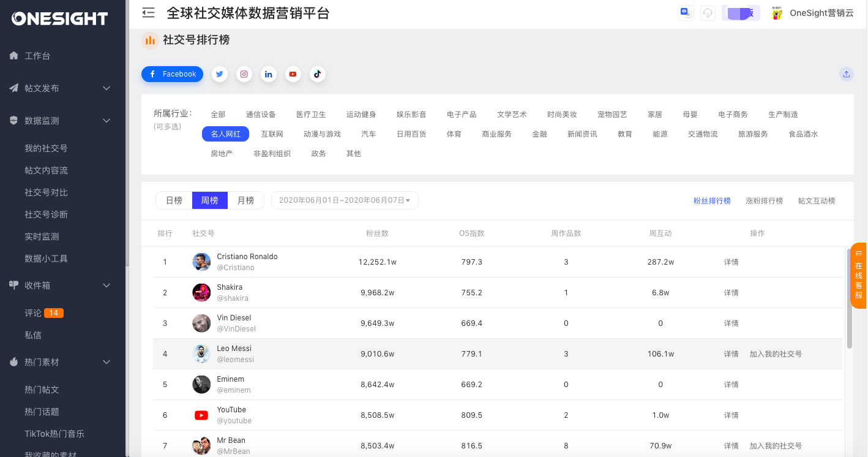
Task: Click the 帖文发布 paper plane icon
Action: pos(13,88)
